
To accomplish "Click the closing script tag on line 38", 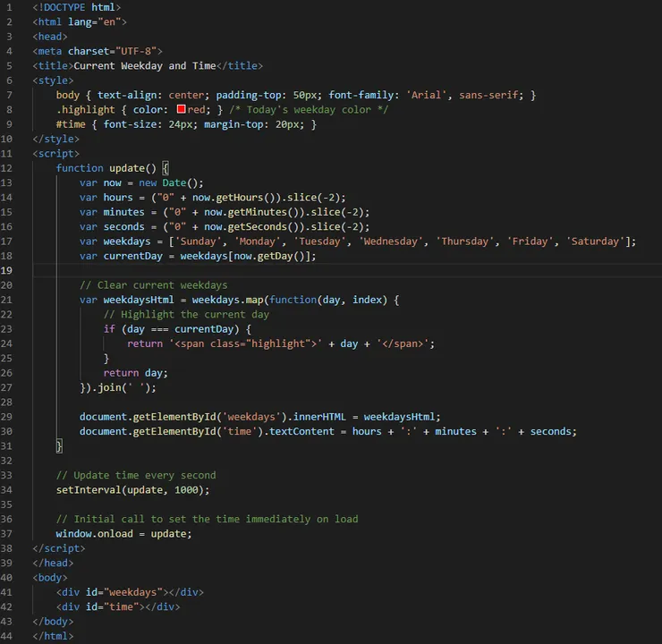I will point(59,548).
